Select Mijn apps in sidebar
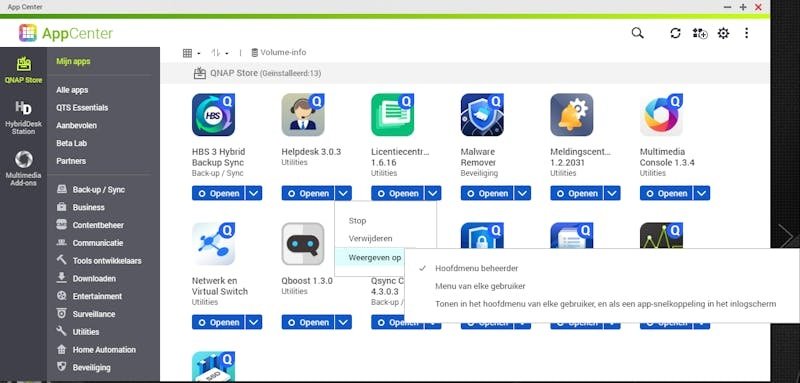Image resolution: width=800 pixels, height=383 pixels. click(73, 61)
